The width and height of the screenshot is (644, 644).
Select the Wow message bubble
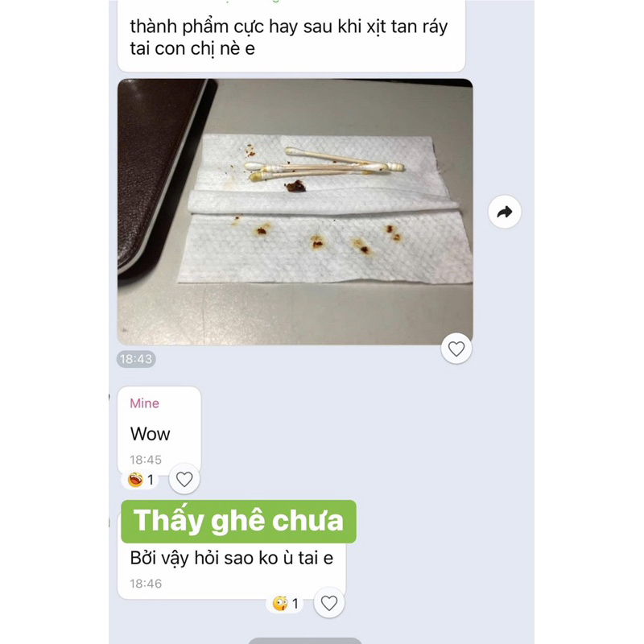pos(159,431)
